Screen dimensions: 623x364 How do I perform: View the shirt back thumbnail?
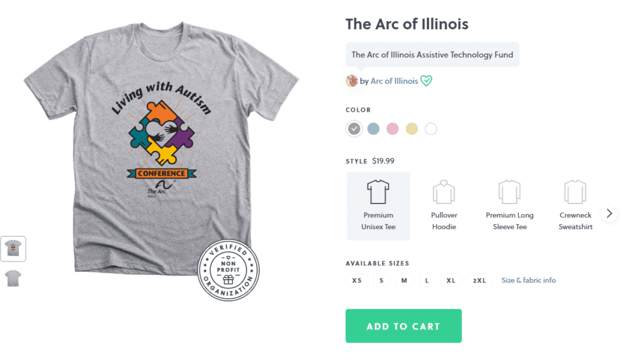coord(13,278)
